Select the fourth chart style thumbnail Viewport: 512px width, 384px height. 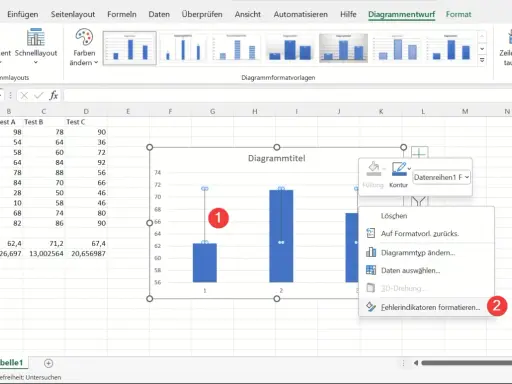point(290,48)
